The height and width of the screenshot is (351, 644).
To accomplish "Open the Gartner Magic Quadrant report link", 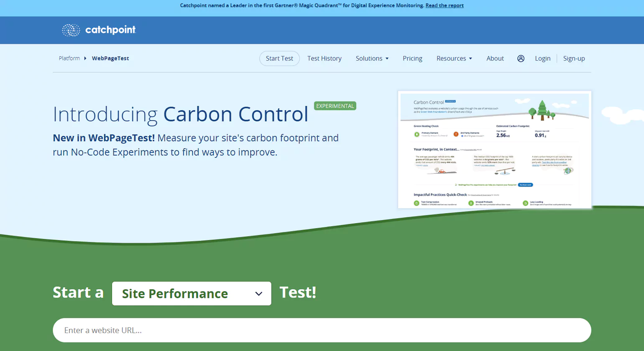I will [x=445, y=5].
